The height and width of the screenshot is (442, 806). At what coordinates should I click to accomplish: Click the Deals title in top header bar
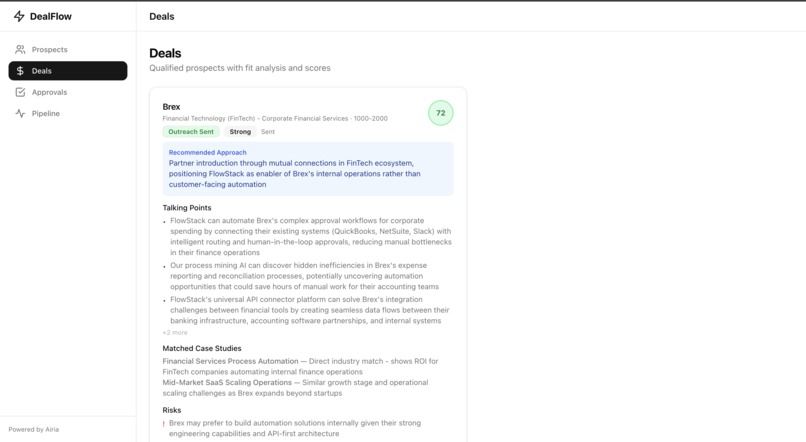(x=162, y=16)
